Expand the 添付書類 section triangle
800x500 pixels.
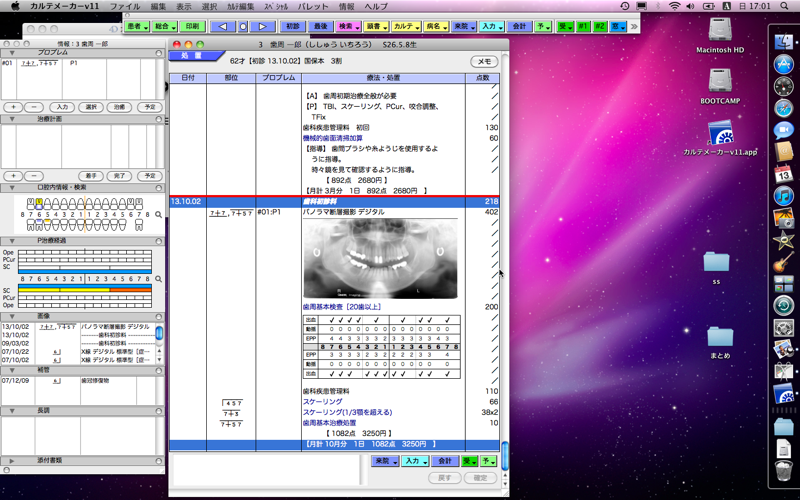[11, 461]
